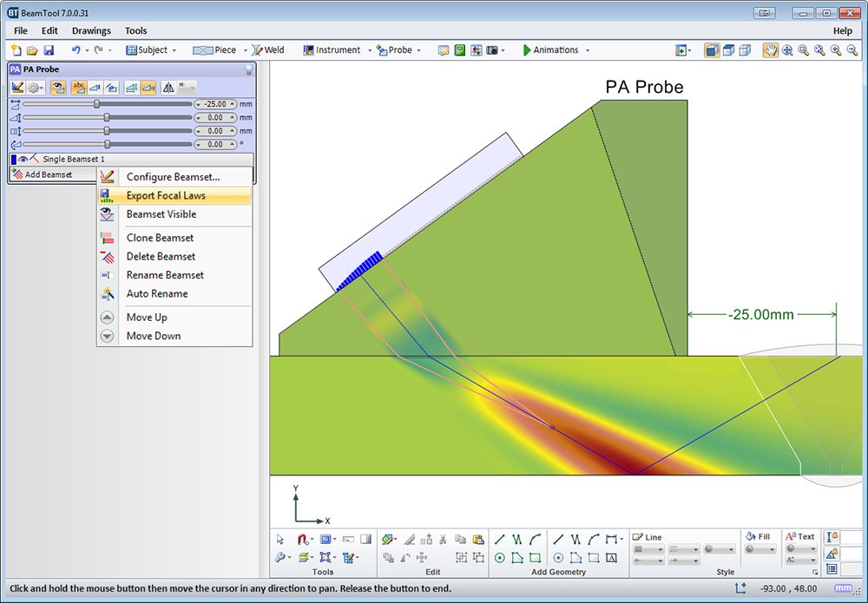
Task: Click the Zoom to window magnifier icon
Action: pos(803,50)
